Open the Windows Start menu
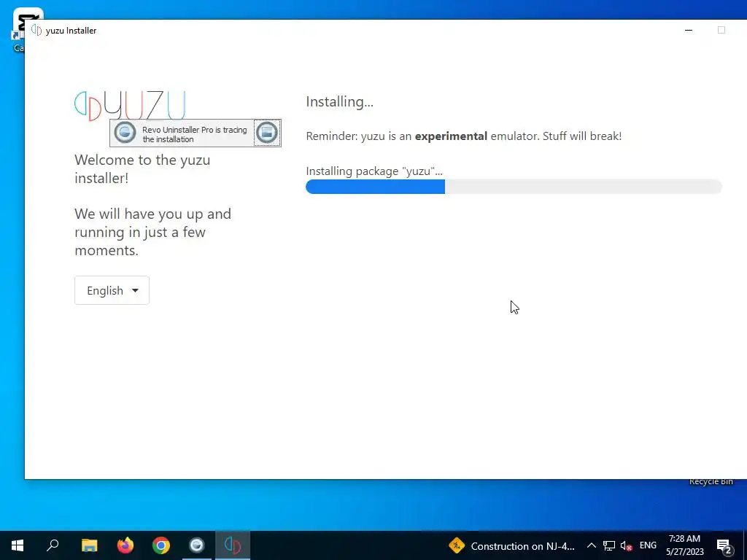Viewport: 747px width, 560px height. (18, 545)
